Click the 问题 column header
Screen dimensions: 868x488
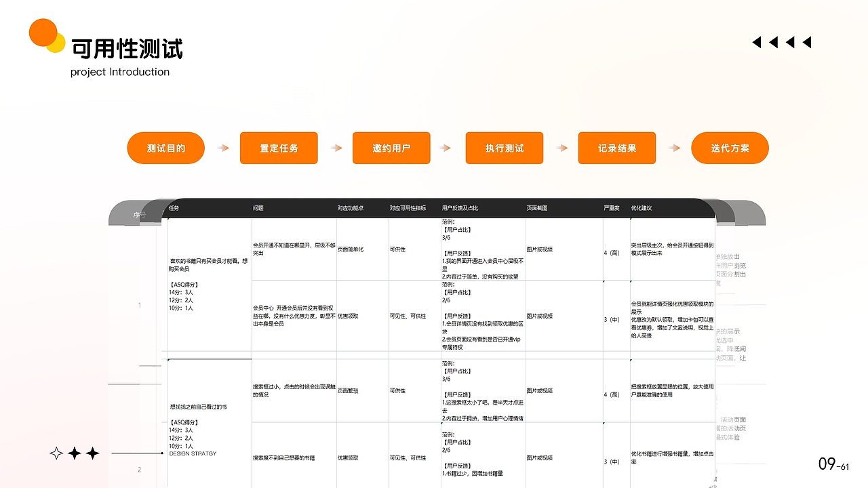(258, 208)
